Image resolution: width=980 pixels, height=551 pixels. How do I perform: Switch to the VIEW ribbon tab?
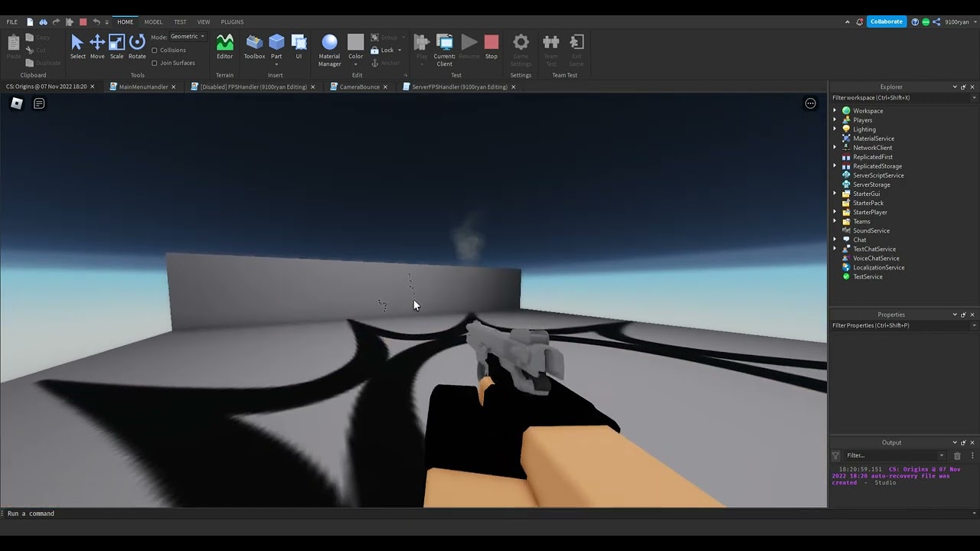click(x=204, y=22)
